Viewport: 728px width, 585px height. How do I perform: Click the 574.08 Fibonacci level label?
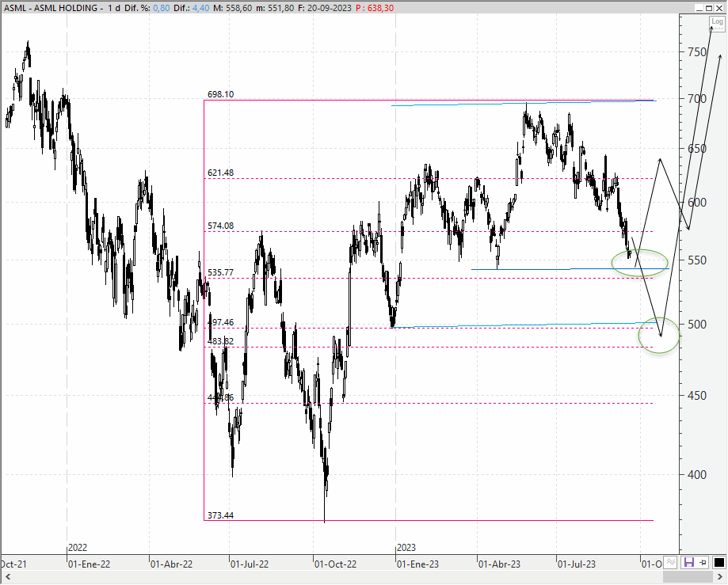click(x=220, y=226)
